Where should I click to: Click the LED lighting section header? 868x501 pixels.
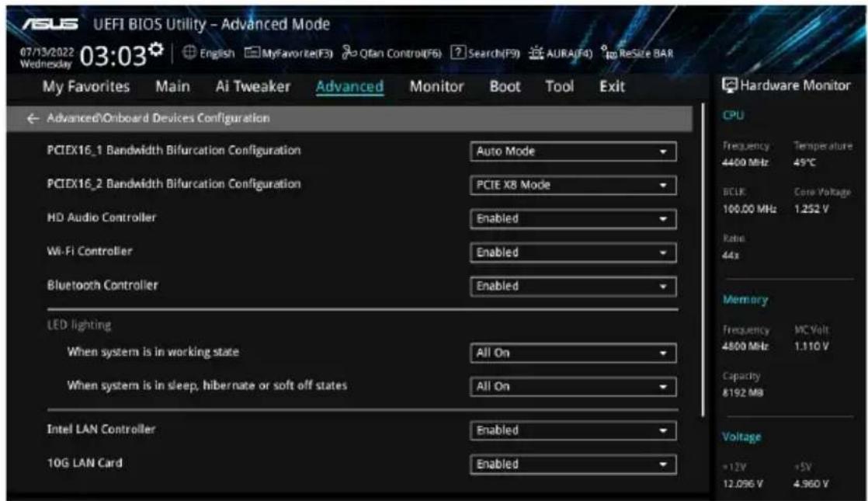[79, 325]
